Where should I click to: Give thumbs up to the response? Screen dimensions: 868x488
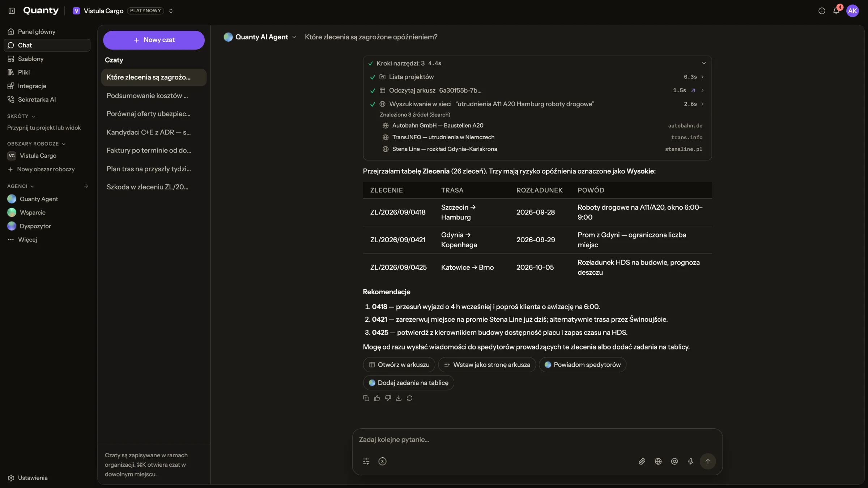click(x=377, y=398)
